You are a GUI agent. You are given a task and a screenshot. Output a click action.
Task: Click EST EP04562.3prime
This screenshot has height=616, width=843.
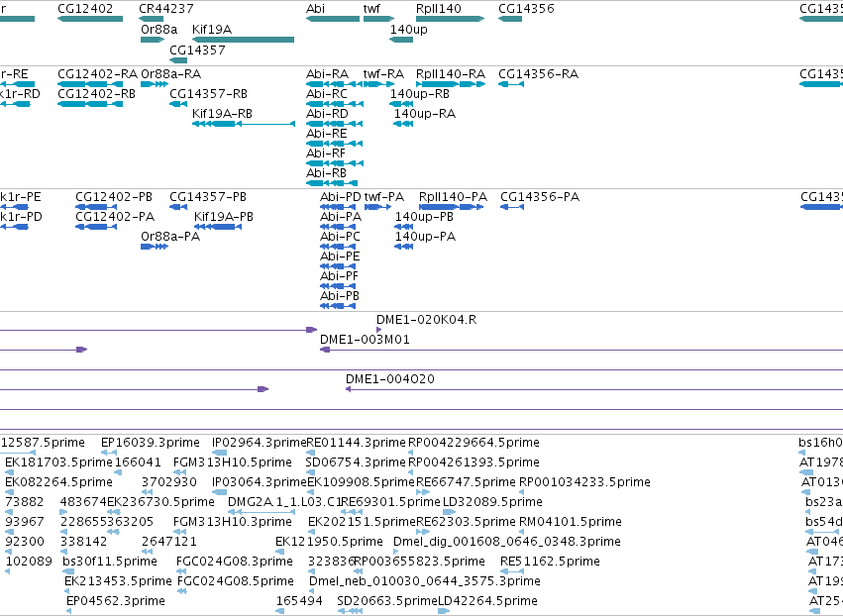(x=68, y=612)
